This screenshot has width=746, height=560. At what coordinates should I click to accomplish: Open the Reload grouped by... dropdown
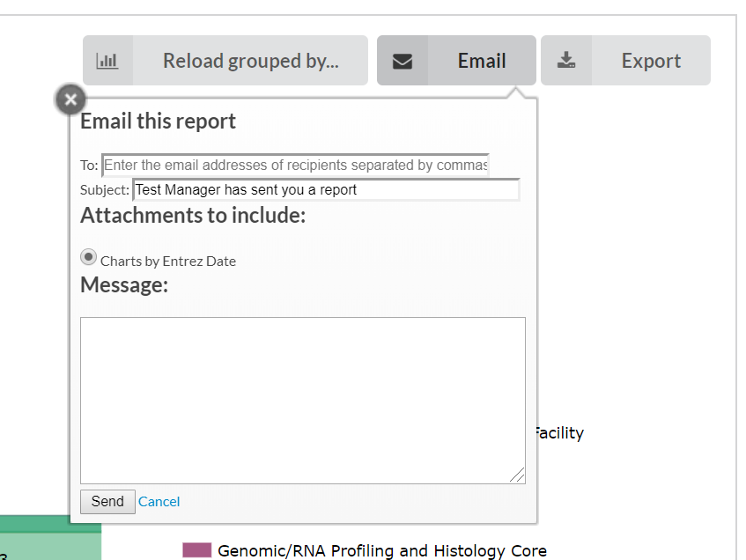(250, 61)
